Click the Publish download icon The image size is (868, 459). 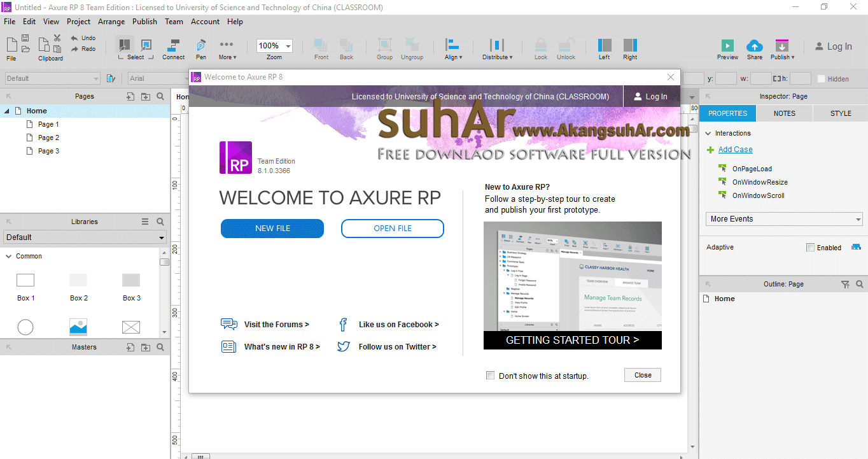(782, 45)
